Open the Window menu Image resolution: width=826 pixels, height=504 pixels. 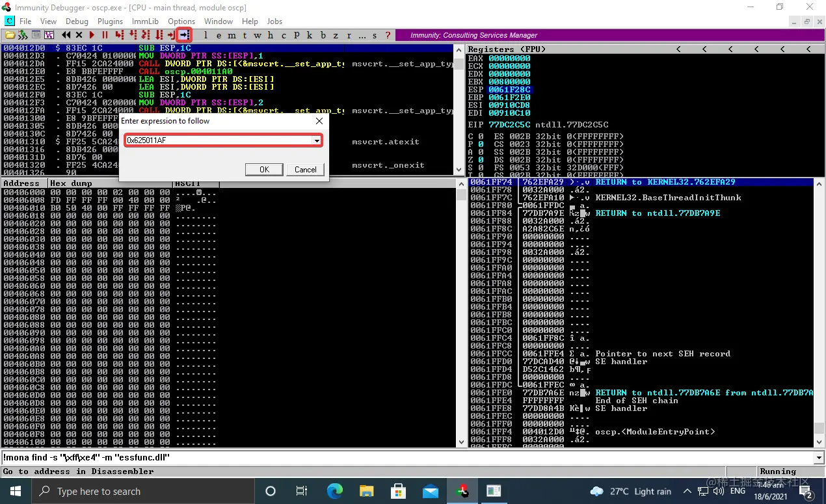point(219,21)
